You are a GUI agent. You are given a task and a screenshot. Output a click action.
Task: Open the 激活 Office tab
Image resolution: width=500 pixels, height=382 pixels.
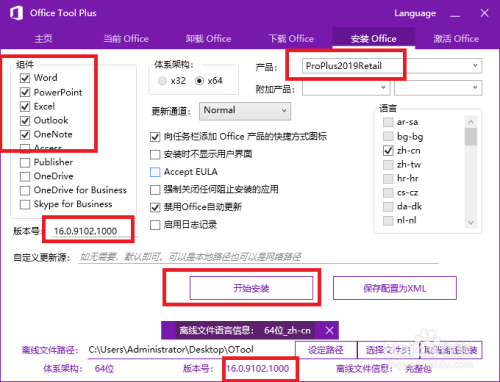(x=456, y=39)
